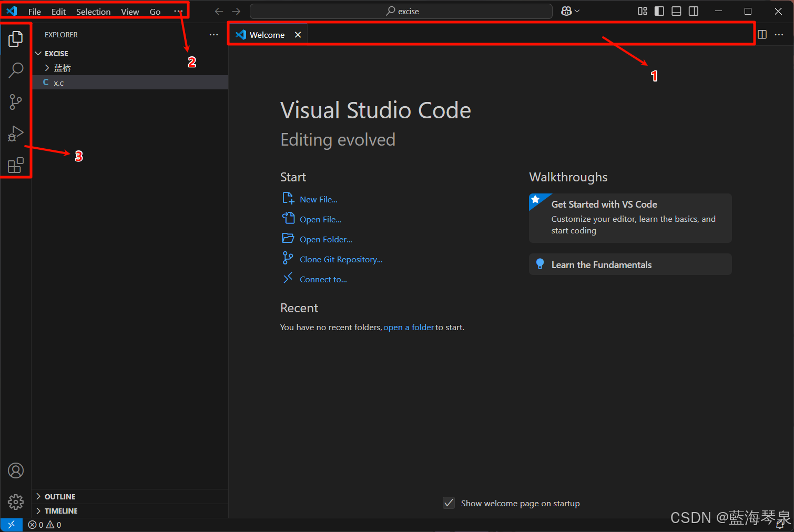Open Explorer Views and More Actions menu
The width and height of the screenshot is (794, 532).
coord(213,35)
